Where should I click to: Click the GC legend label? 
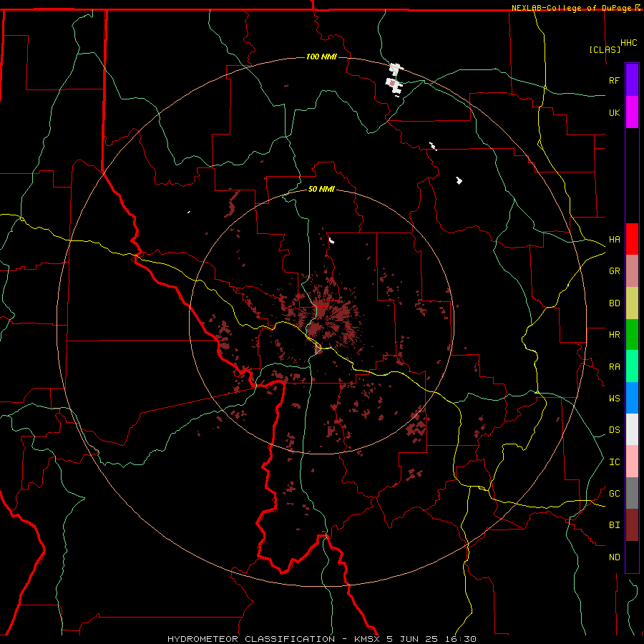click(x=614, y=494)
